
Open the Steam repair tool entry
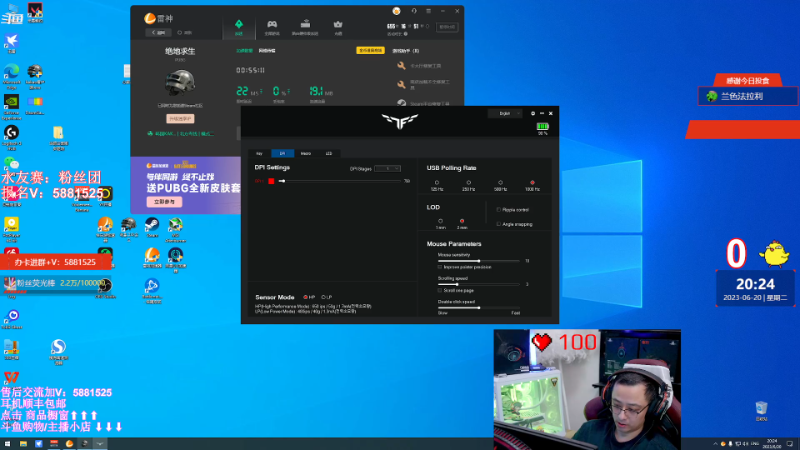click(x=423, y=104)
